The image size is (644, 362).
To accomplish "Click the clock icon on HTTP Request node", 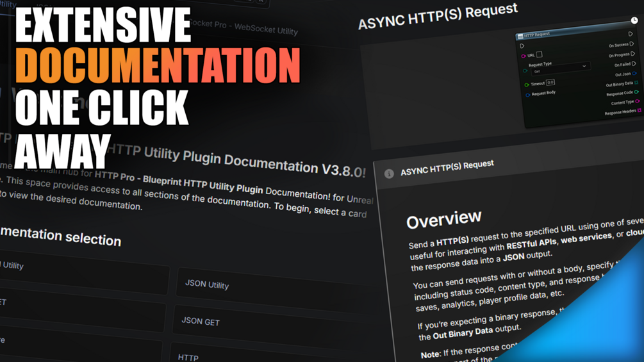I will [x=634, y=20].
